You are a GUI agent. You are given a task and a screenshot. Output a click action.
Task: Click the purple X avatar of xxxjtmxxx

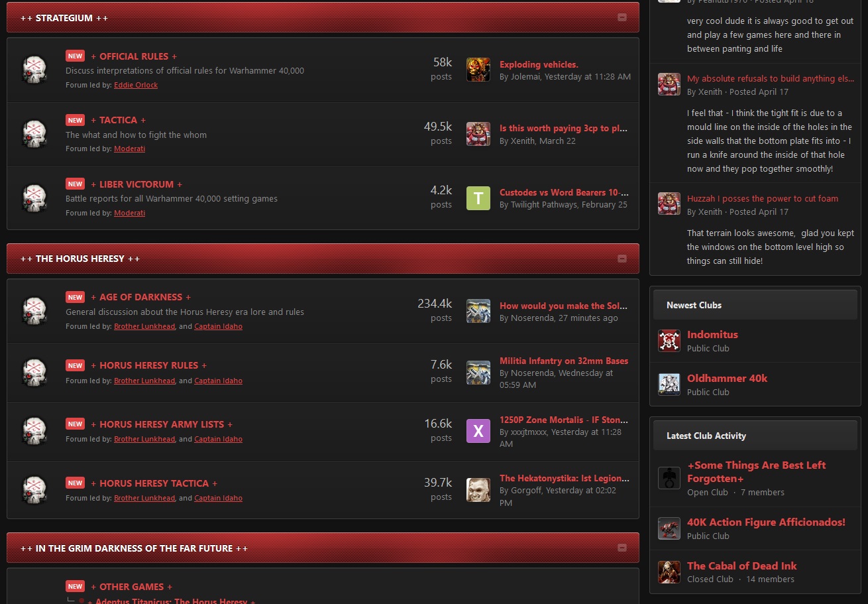point(478,431)
